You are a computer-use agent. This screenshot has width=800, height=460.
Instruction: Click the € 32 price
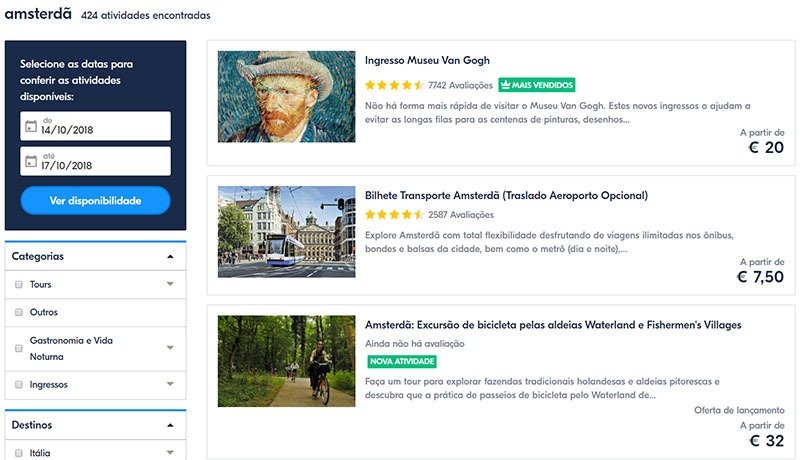(x=766, y=441)
